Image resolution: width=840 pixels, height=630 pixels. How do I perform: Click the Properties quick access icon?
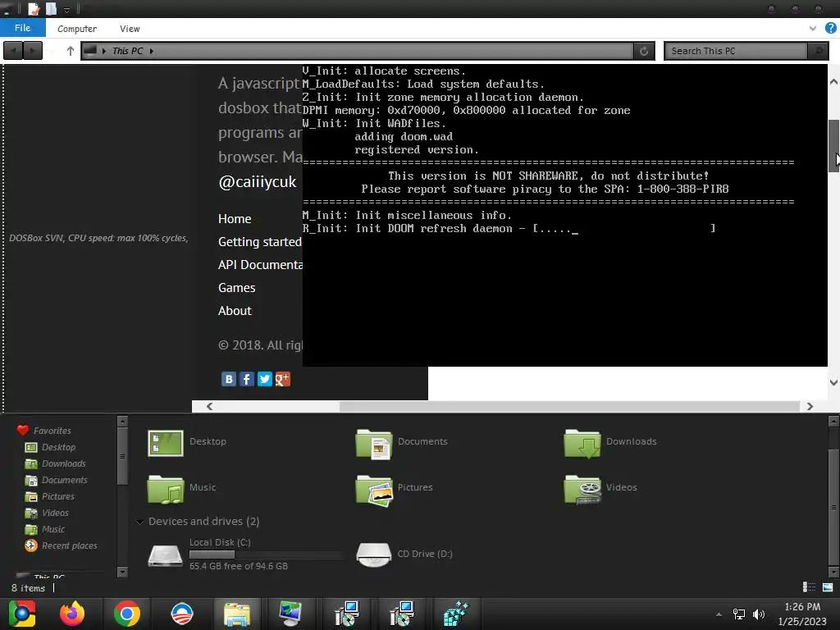coord(34,9)
